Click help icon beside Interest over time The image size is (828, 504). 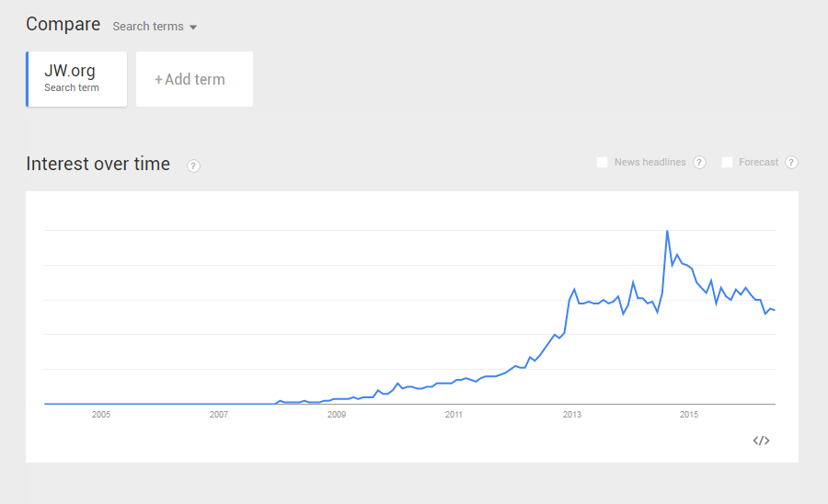[193, 166]
